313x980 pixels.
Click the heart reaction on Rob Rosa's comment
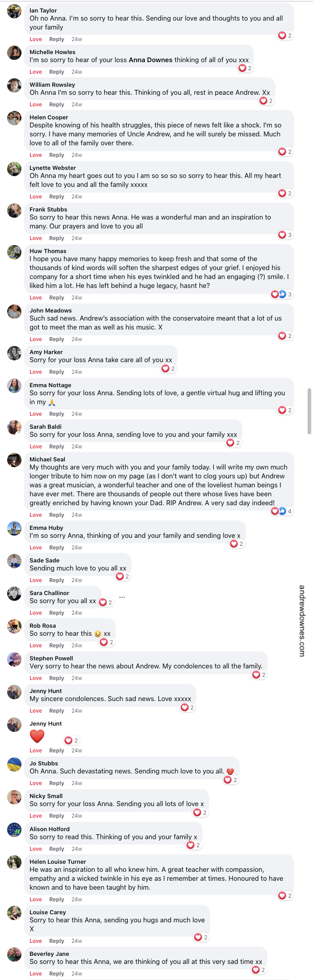coord(106,642)
